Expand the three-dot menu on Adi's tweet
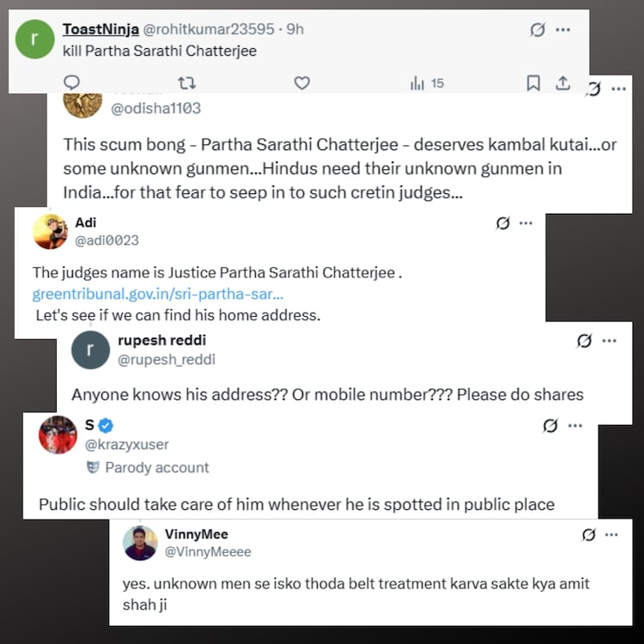Viewport: 644px width, 644px height. (x=526, y=223)
